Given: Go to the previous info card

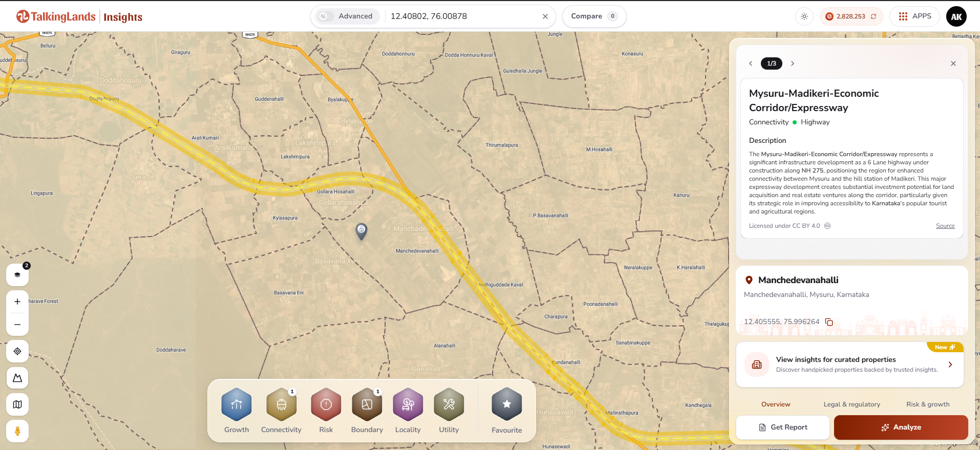Looking at the screenshot, I should coord(751,63).
